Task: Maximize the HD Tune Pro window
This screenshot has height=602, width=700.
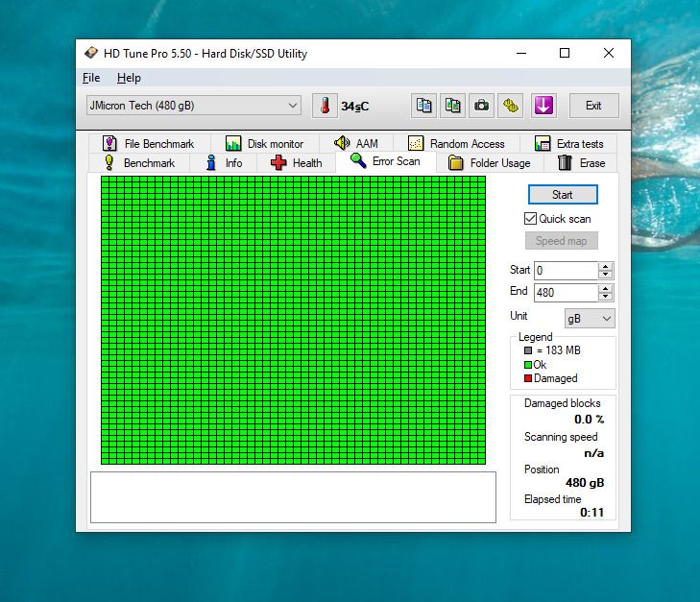Action: point(565,53)
